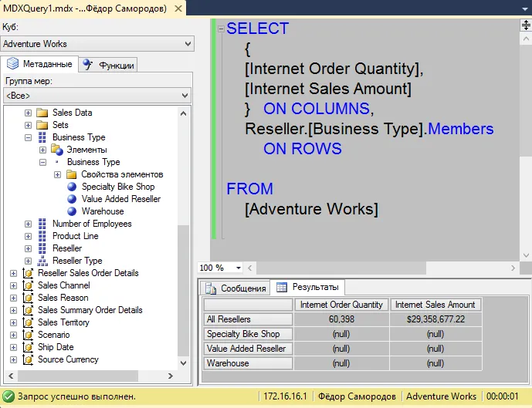Collapse the top Business Type hierarchy node

pyautogui.click(x=28, y=137)
